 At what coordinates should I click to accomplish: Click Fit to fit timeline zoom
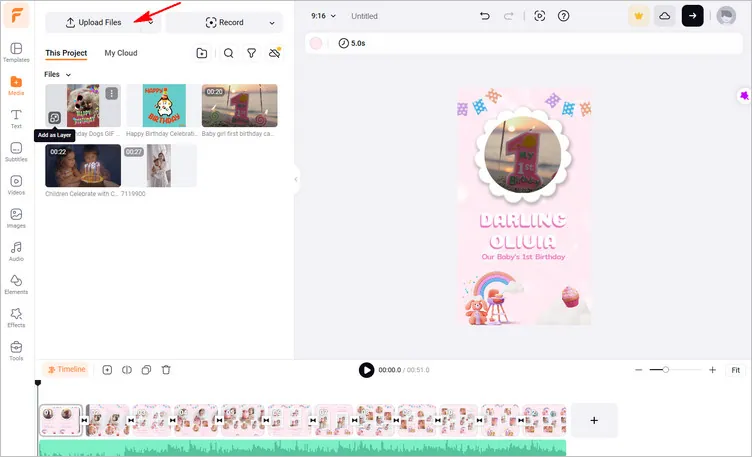[735, 370]
